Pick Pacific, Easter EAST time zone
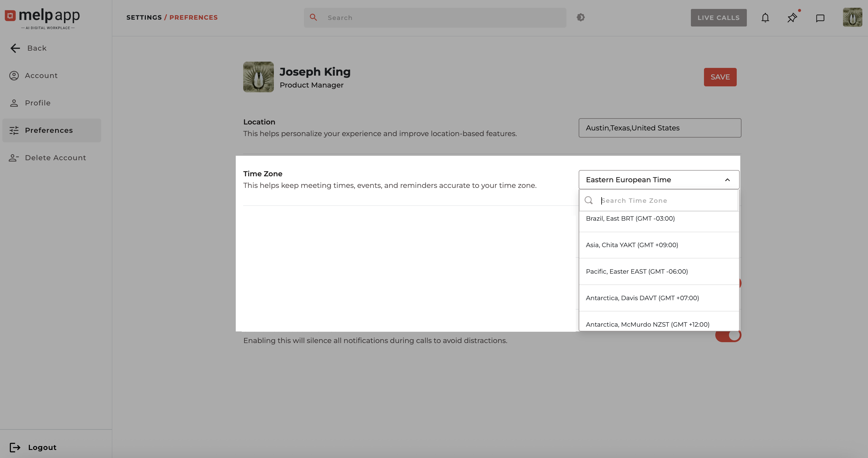The width and height of the screenshot is (868, 458). 636,272
